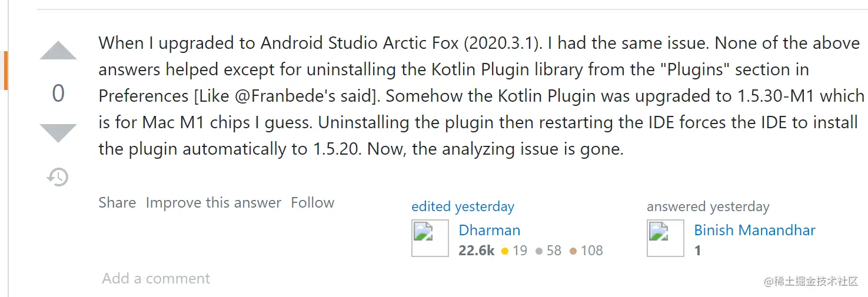This screenshot has width=868, height=297.
Task: Upvote this answer with the up arrow
Action: [58, 51]
